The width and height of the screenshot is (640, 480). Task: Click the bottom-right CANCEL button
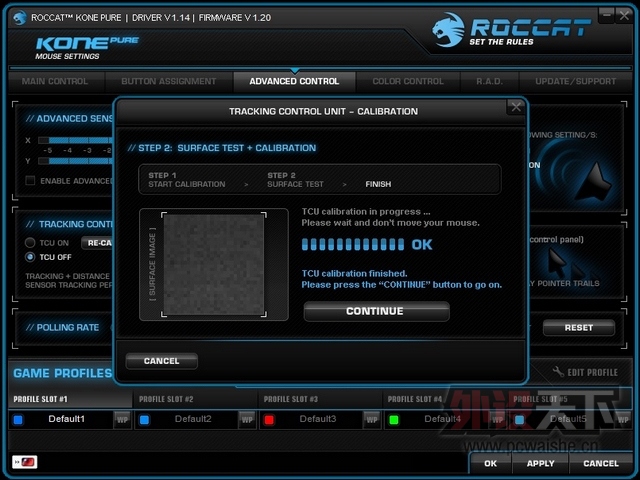601,464
